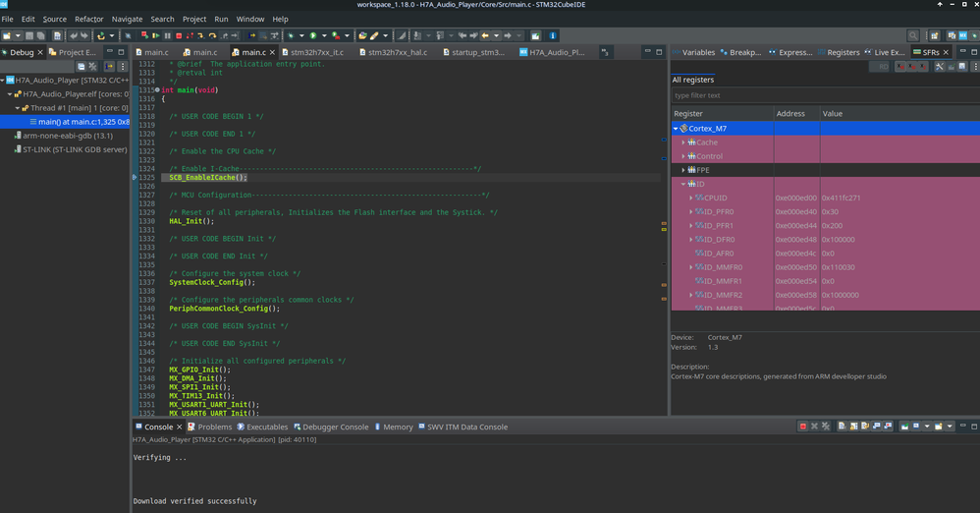Image resolution: width=980 pixels, height=513 pixels.
Task: Expand the CPUID register row
Action: coord(690,198)
